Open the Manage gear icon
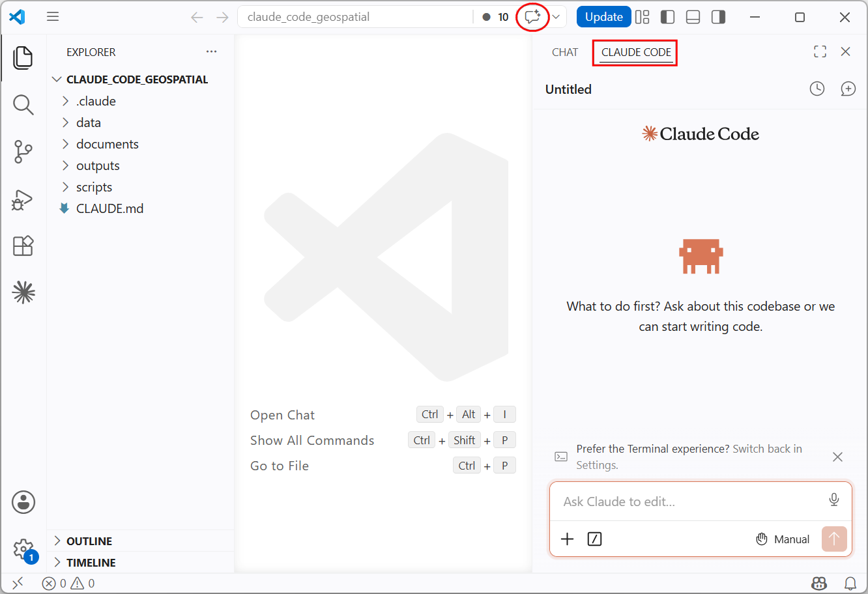This screenshot has width=868, height=594. pyautogui.click(x=23, y=549)
